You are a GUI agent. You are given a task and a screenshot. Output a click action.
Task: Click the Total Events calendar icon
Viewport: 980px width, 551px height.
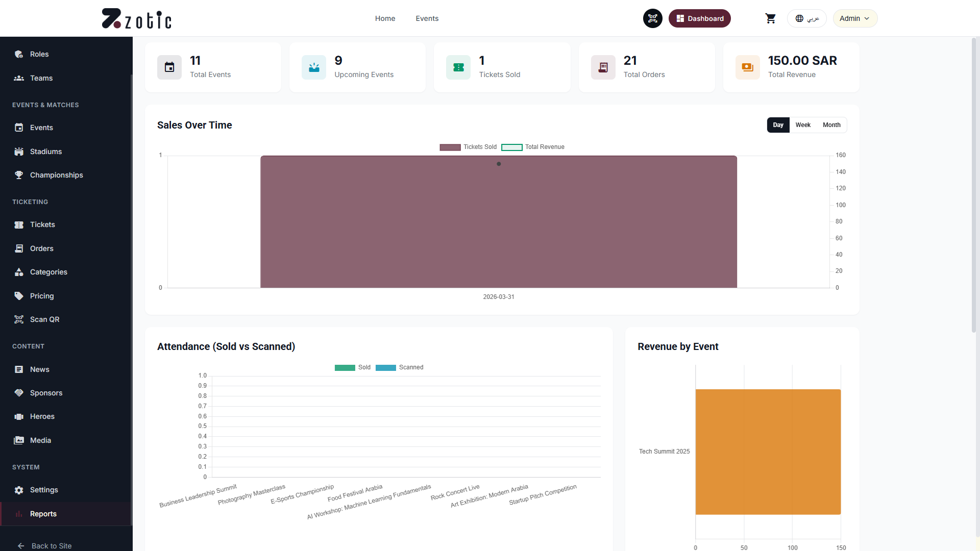tap(169, 67)
